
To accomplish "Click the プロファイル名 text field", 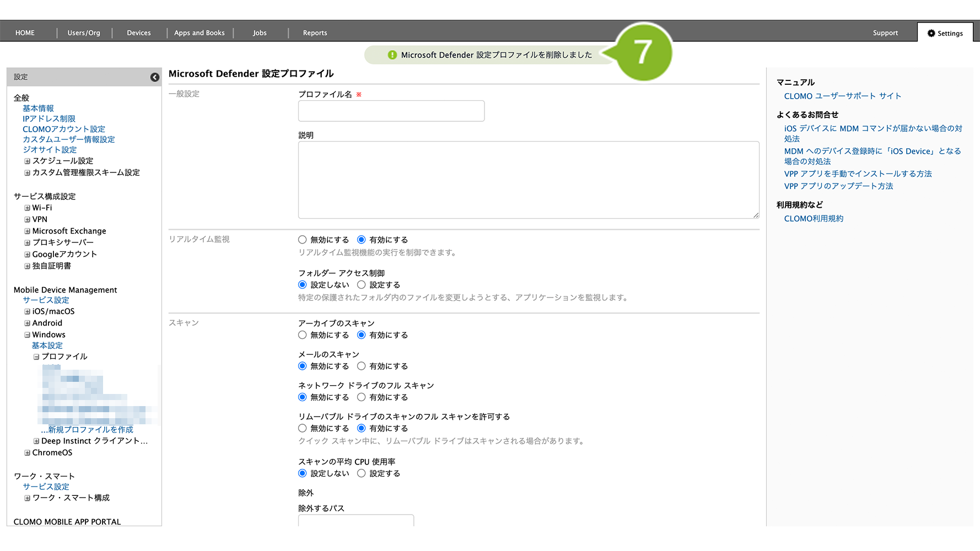I will (391, 111).
